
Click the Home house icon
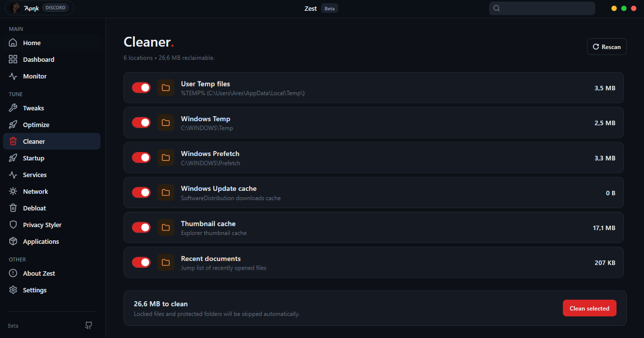coord(13,43)
